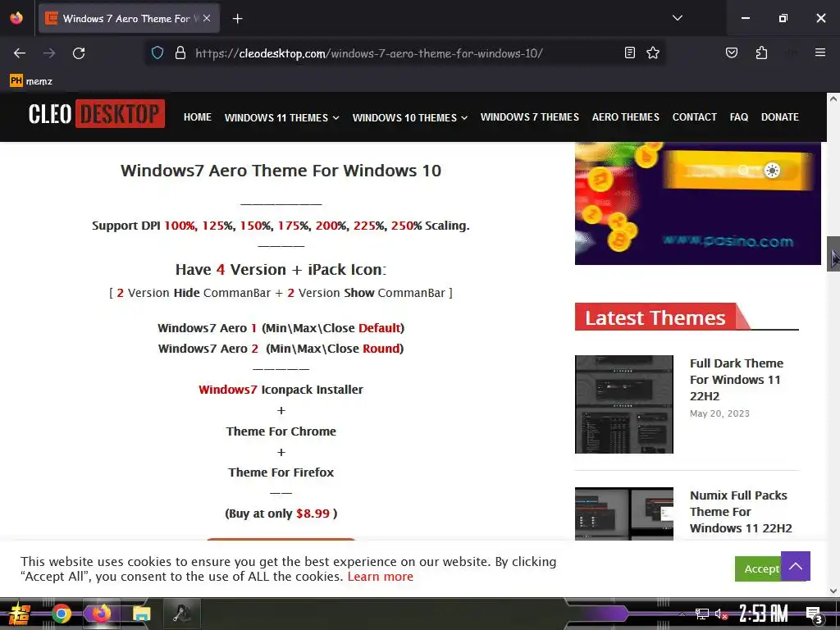Open the Aero Themes menu item
Viewport: 840px width, 630px height.
(625, 116)
